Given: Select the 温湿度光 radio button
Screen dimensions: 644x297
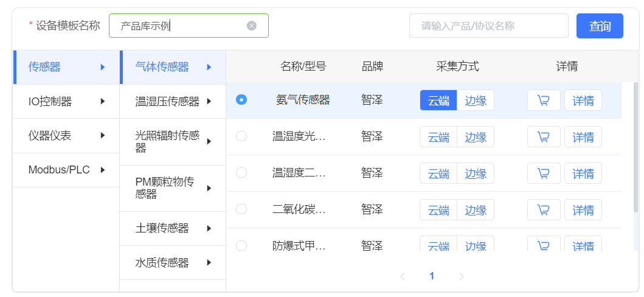Looking at the screenshot, I should [241, 136].
